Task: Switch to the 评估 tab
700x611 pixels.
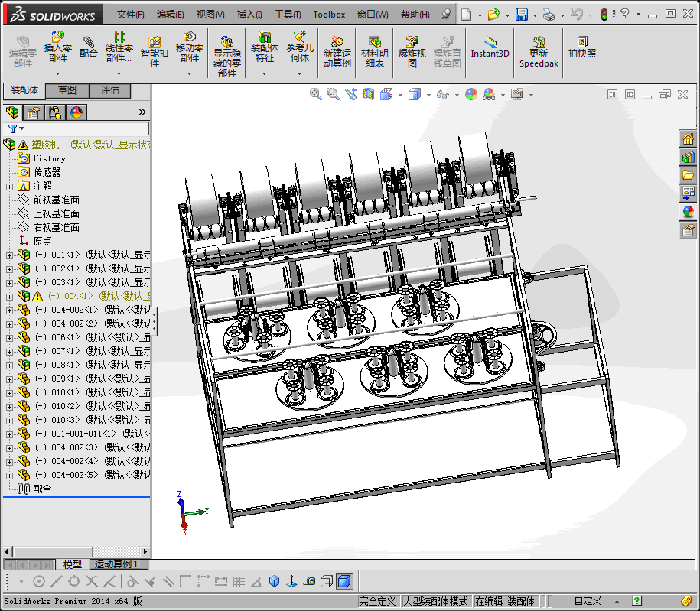Action: 109,91
